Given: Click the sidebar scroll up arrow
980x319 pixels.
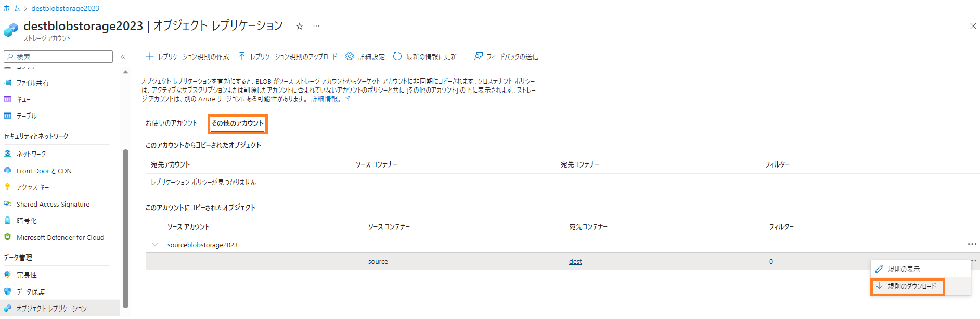Looking at the screenshot, I should (125, 72).
